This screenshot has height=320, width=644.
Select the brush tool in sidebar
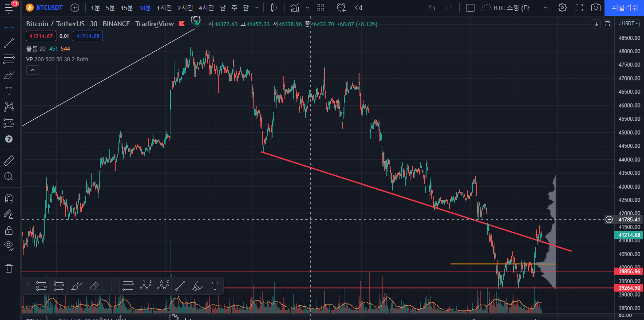click(x=9, y=75)
